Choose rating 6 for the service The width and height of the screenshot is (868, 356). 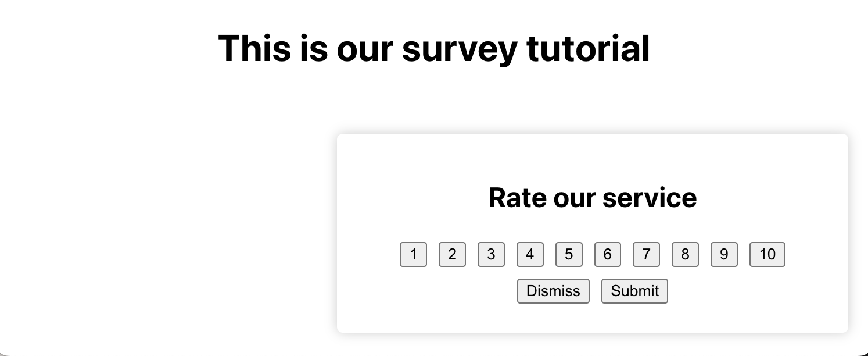tap(607, 255)
